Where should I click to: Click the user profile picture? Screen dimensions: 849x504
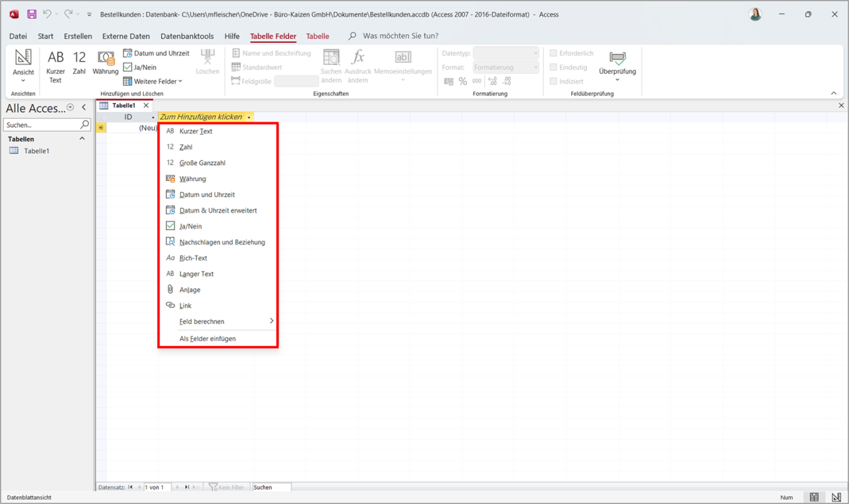pyautogui.click(x=755, y=14)
